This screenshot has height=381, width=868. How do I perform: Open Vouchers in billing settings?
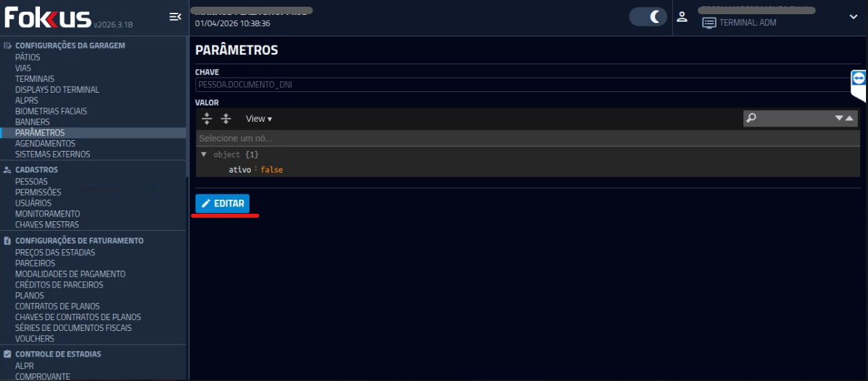pyautogui.click(x=35, y=338)
